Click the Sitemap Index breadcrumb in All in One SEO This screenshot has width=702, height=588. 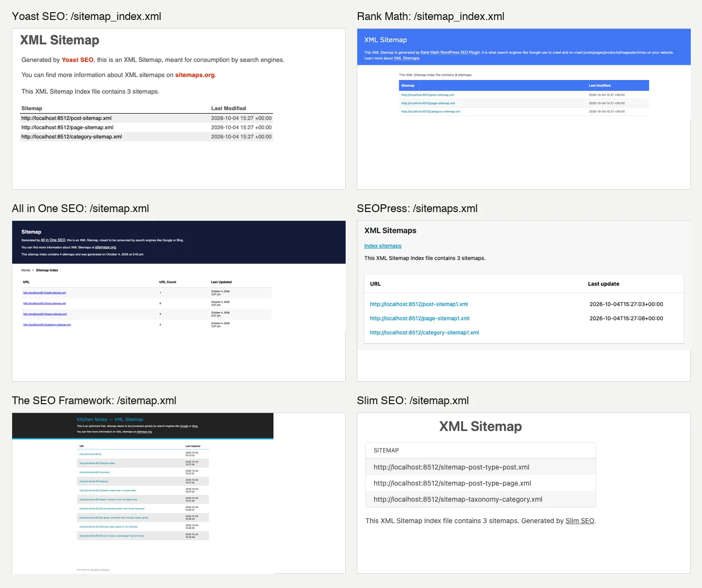(47, 270)
